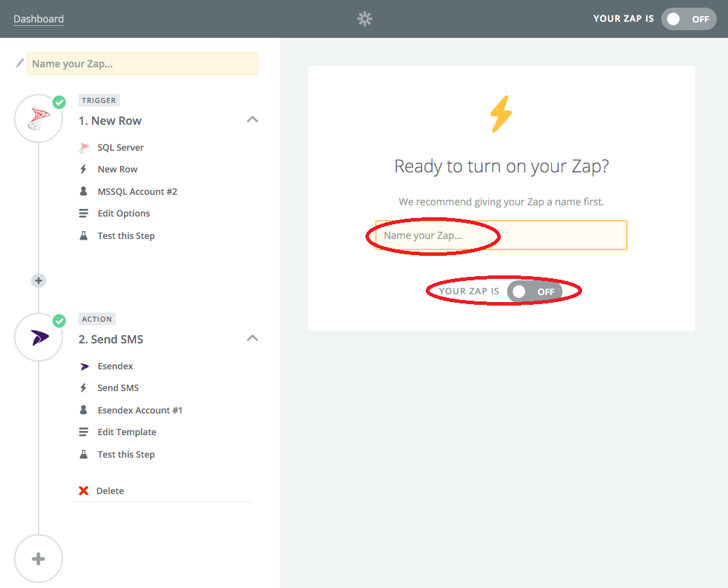Viewport: 728px width, 588px height.
Task: Collapse the Send SMS action step
Action: pos(252,339)
